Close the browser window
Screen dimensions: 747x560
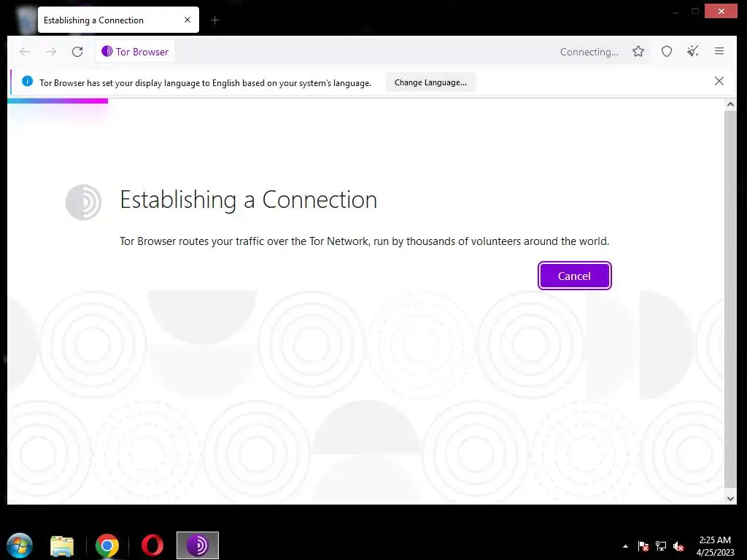coord(721,11)
